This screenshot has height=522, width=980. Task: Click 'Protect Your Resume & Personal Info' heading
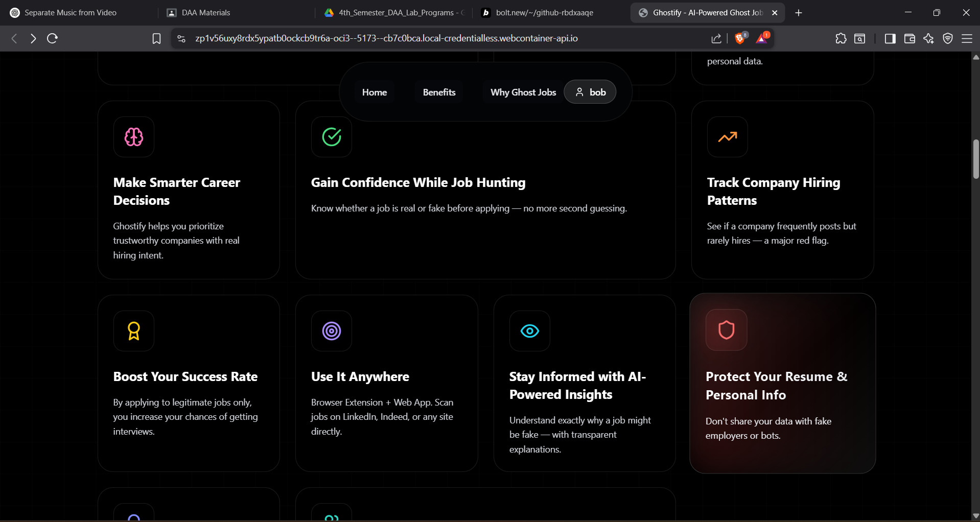coord(777,386)
